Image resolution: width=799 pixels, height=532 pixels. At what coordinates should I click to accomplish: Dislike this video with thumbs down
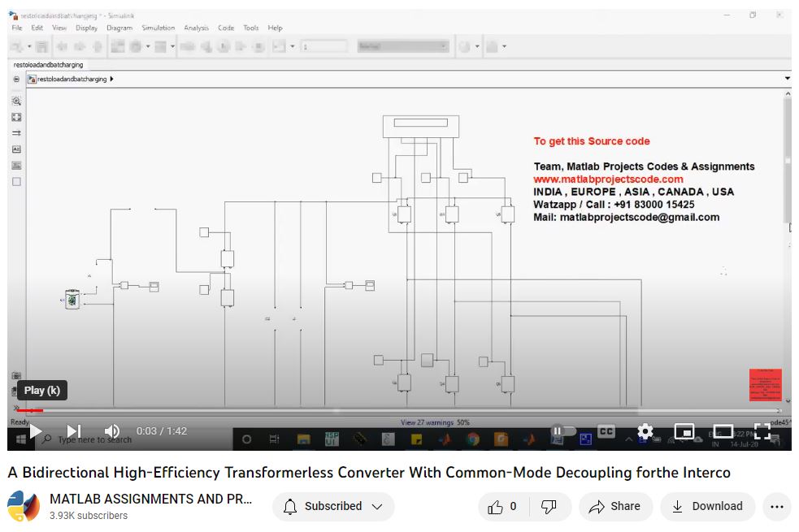(x=549, y=507)
